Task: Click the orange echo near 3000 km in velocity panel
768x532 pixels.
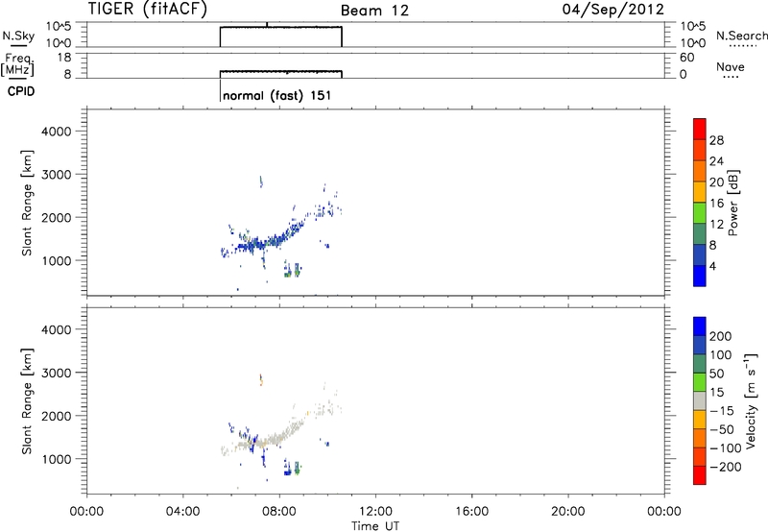Action: point(261,379)
